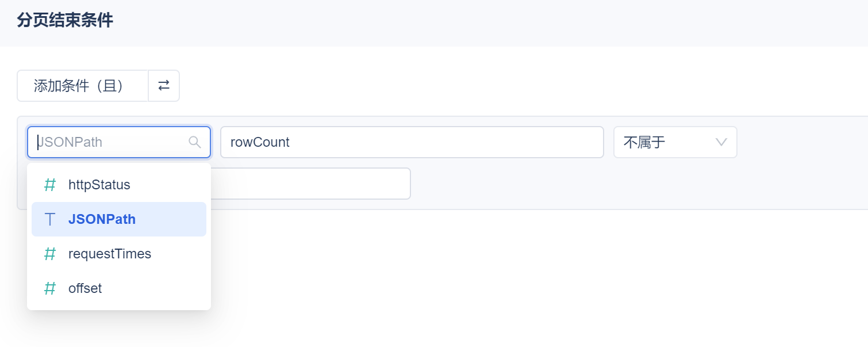The width and height of the screenshot is (868, 347).
Task: Select the httpStatus option from the list
Action: click(x=99, y=185)
